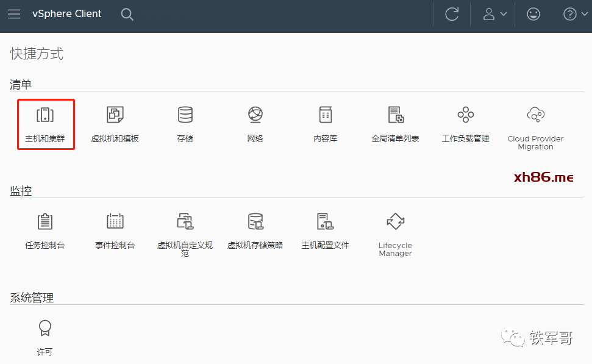The width and height of the screenshot is (592, 364).
Task: Expand the user account dropdown
Action: coord(494,14)
